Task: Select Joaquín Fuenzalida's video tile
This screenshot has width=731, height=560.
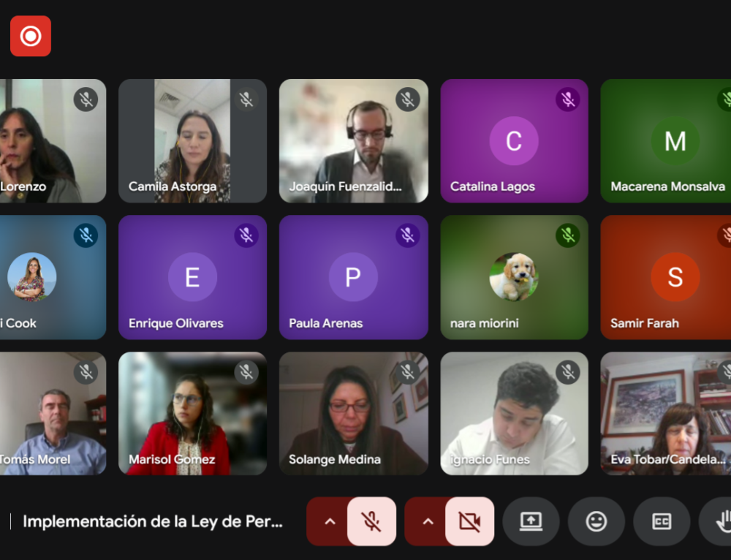Action: tap(353, 141)
